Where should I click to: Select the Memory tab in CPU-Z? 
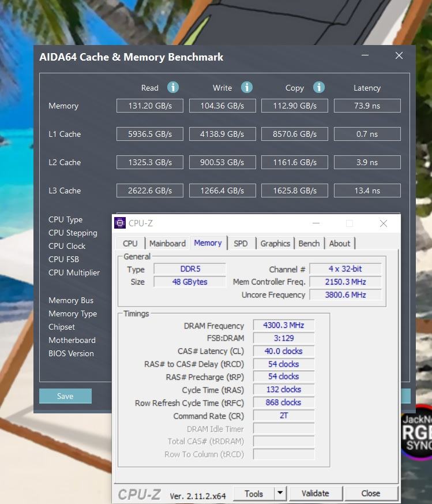point(208,242)
